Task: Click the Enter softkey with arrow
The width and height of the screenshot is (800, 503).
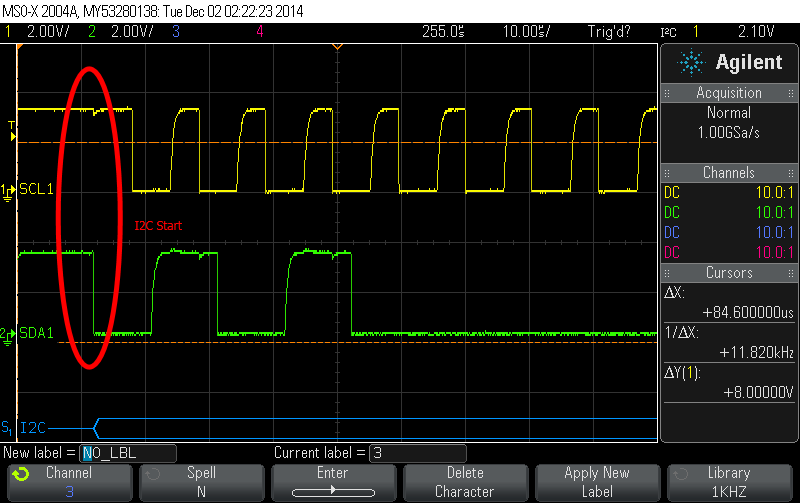Action: [333, 482]
